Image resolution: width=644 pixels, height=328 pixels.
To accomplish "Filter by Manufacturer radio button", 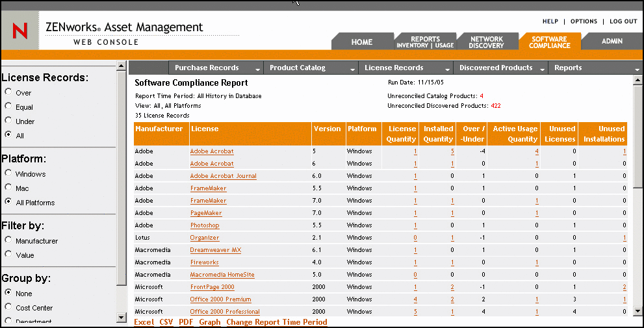I will coord(8,240).
